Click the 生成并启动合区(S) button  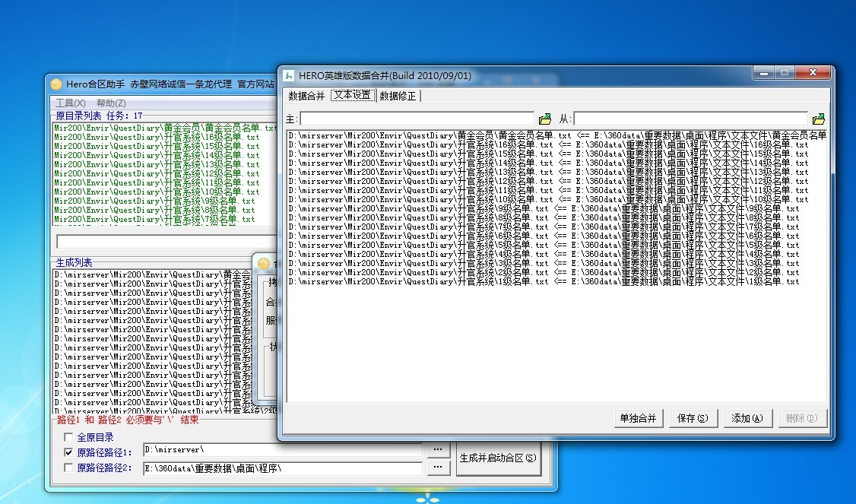click(498, 458)
